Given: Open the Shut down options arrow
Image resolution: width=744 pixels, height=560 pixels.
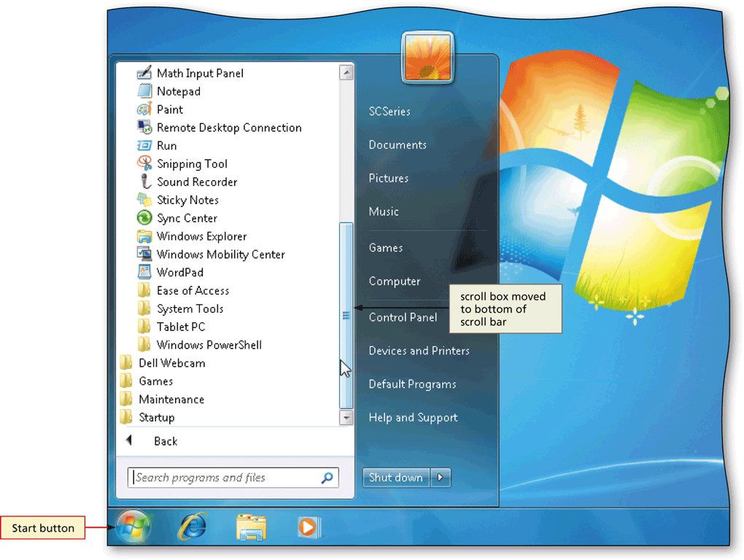Looking at the screenshot, I should 441,478.
